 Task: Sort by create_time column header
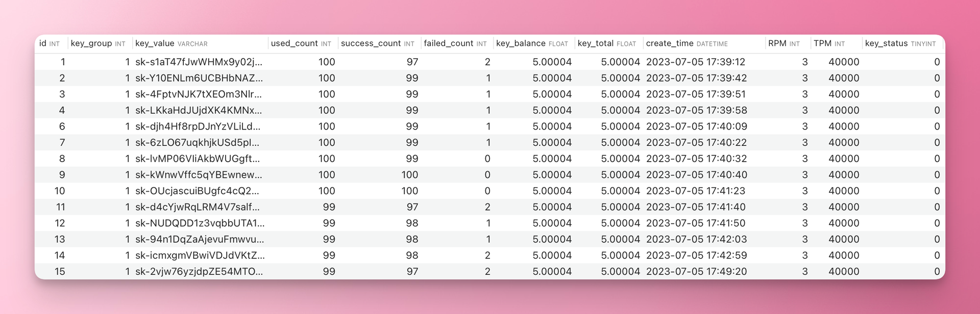point(687,43)
